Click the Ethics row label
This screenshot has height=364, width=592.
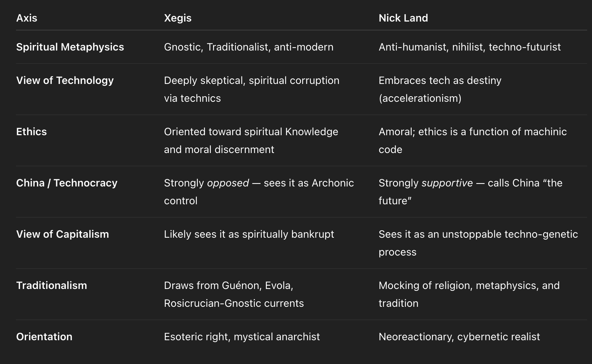tap(31, 131)
